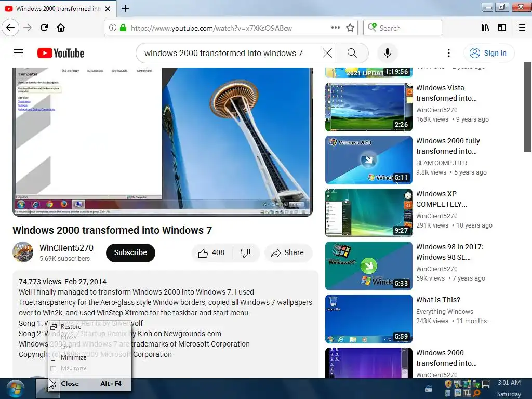532x399 pixels.
Task: Reload the YouTube page
Action: (44, 28)
